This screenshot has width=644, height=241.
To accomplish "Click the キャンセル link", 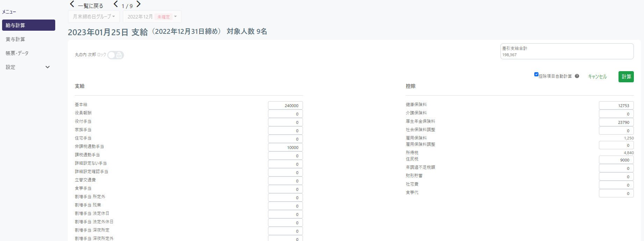I will point(597,77).
